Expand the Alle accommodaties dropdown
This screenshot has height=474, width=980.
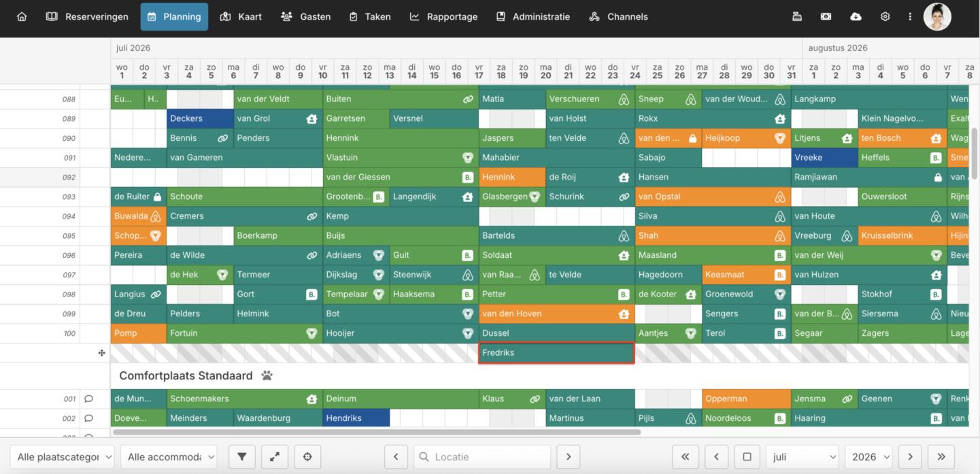pos(169,457)
